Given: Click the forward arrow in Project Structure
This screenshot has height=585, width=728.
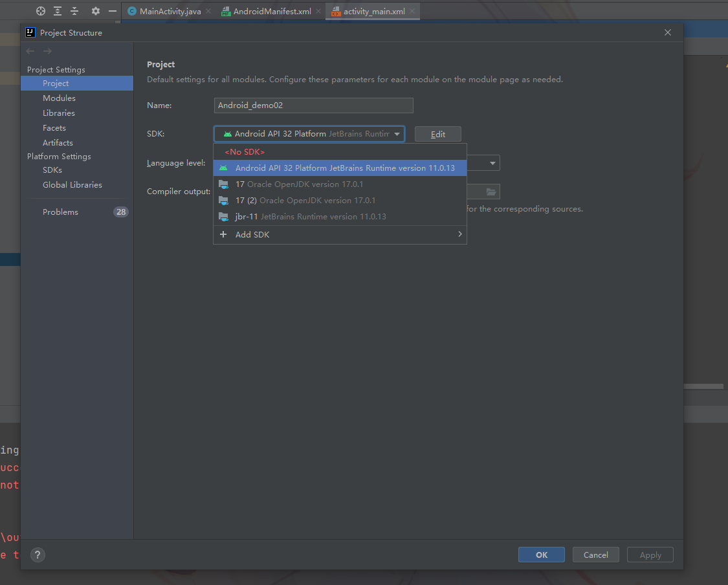Looking at the screenshot, I should 47,51.
